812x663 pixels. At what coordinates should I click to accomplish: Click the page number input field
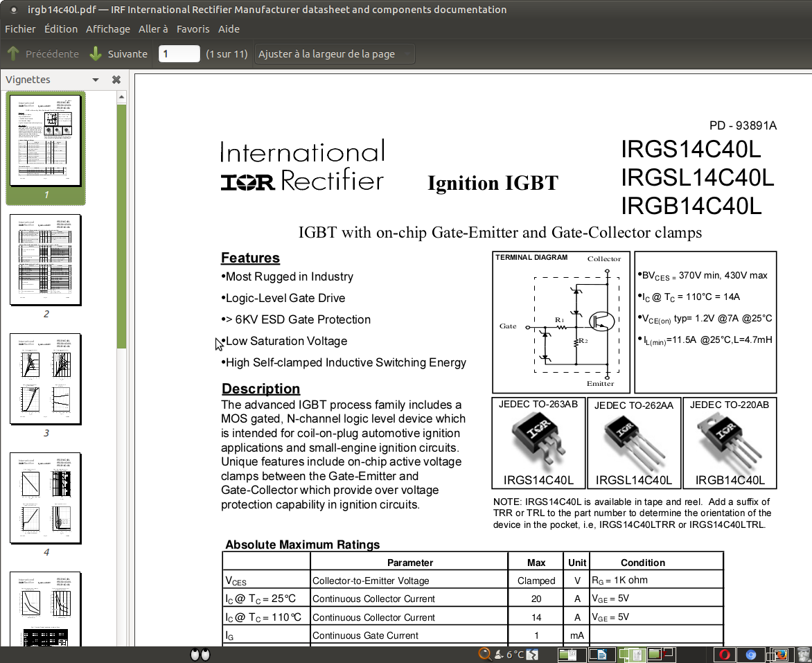[179, 54]
